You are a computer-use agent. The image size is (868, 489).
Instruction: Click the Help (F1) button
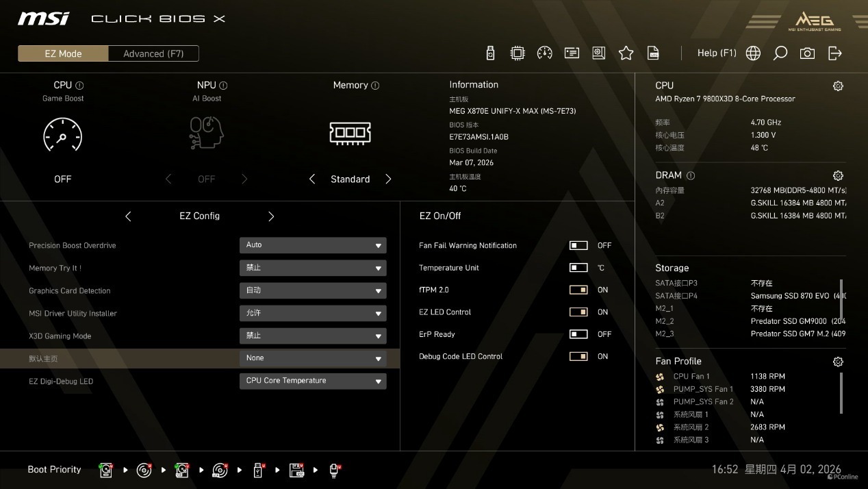click(x=716, y=53)
